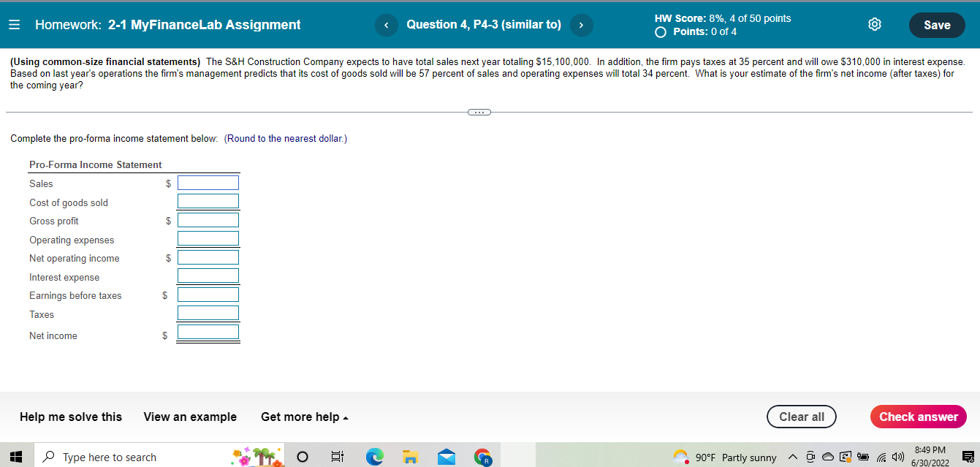Image resolution: width=980 pixels, height=467 pixels.
Task: Select the Points radio circle
Action: pyautogui.click(x=660, y=32)
